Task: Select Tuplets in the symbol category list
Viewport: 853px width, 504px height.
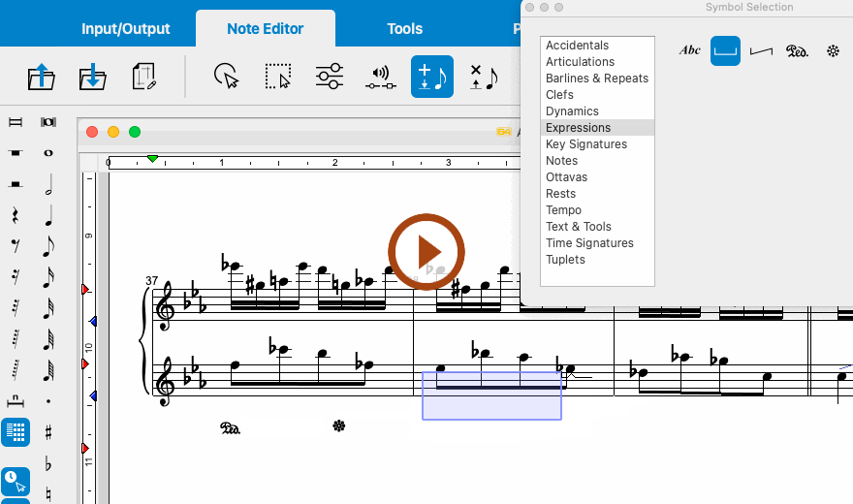Action: click(x=565, y=260)
